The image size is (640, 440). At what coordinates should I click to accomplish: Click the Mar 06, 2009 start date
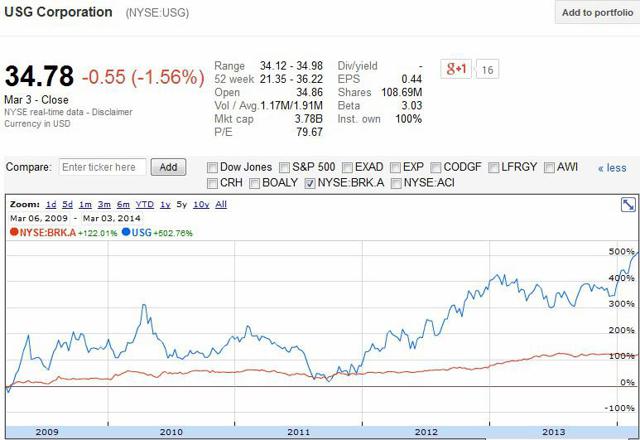[39, 218]
